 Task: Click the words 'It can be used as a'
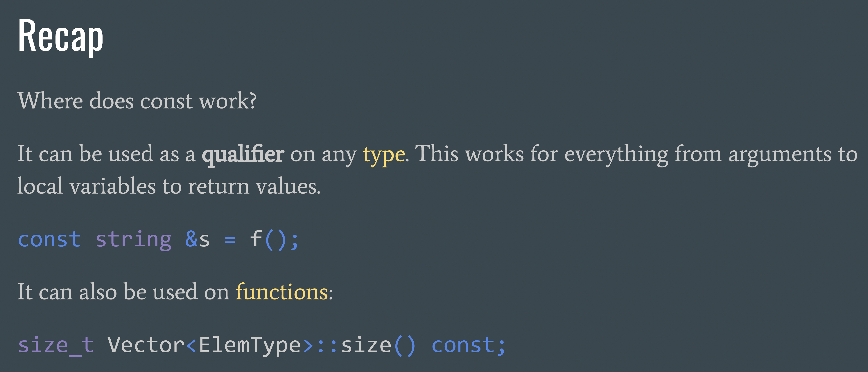(106, 154)
